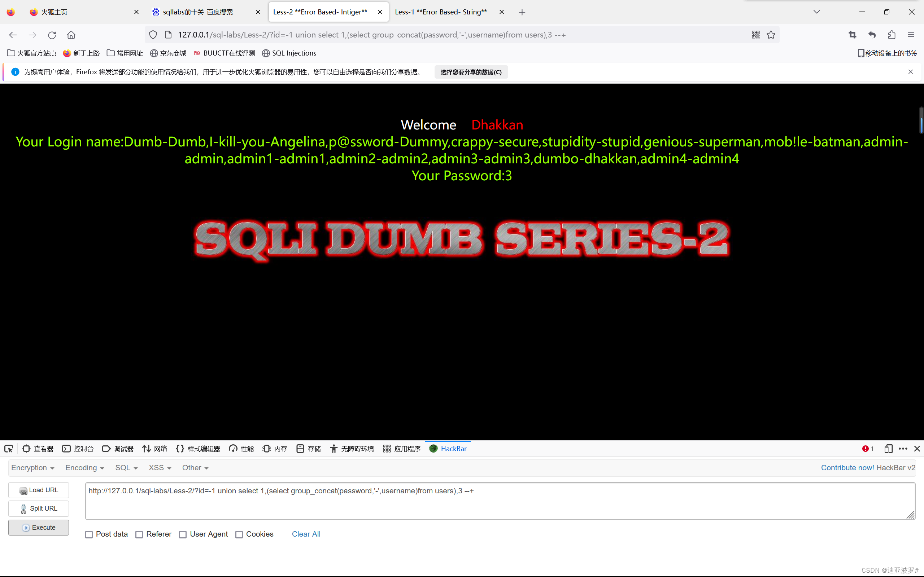
Task: Click the Clear All link
Action: [x=306, y=534]
